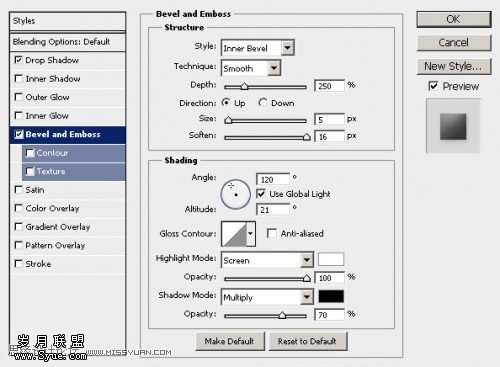Select the Satin style label
This screenshot has height=367, width=500.
(x=35, y=190)
